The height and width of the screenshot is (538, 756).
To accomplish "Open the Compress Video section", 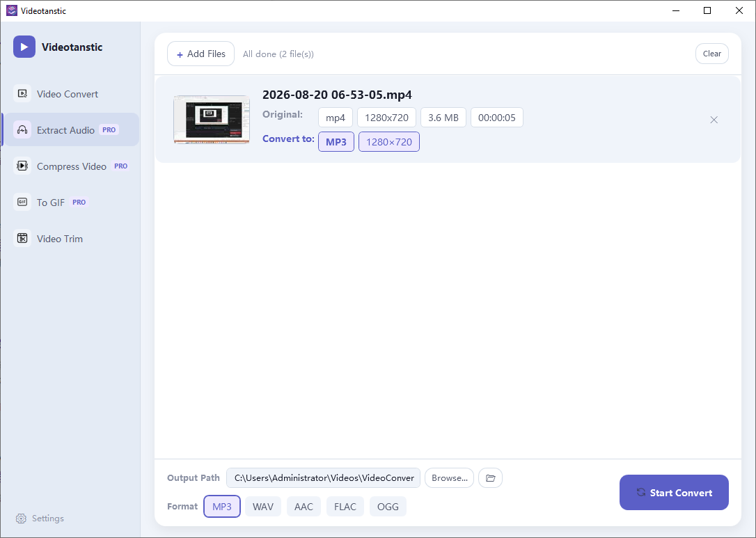I will point(71,166).
